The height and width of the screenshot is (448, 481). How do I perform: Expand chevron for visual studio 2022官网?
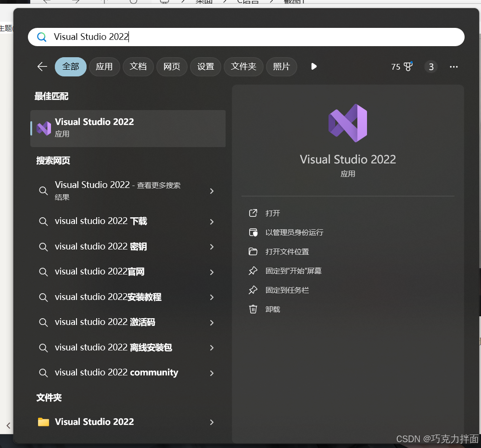(212, 272)
